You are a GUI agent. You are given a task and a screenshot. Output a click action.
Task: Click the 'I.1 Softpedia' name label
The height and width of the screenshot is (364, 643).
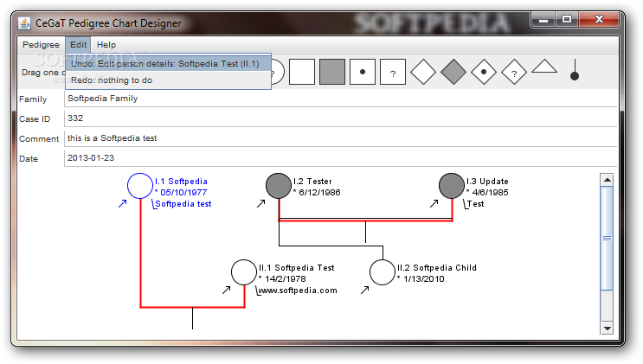coord(181,182)
